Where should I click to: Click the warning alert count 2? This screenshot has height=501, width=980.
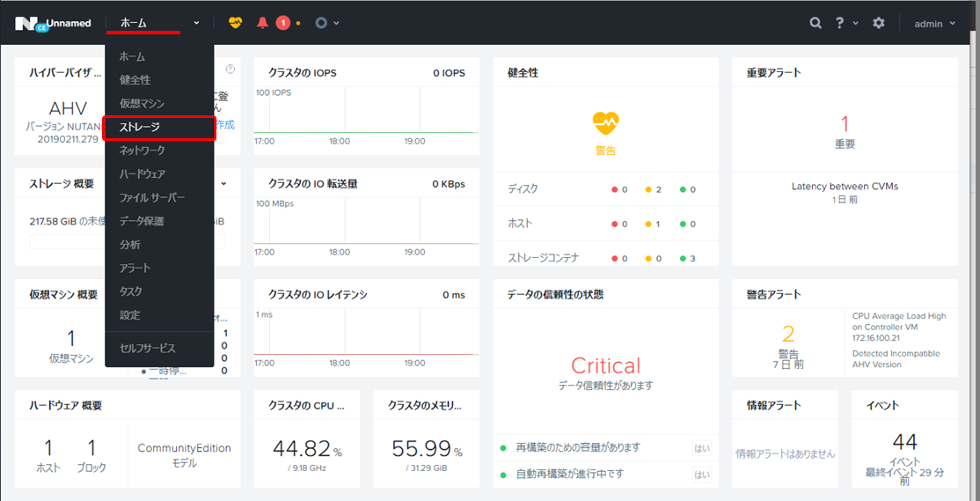tap(787, 334)
